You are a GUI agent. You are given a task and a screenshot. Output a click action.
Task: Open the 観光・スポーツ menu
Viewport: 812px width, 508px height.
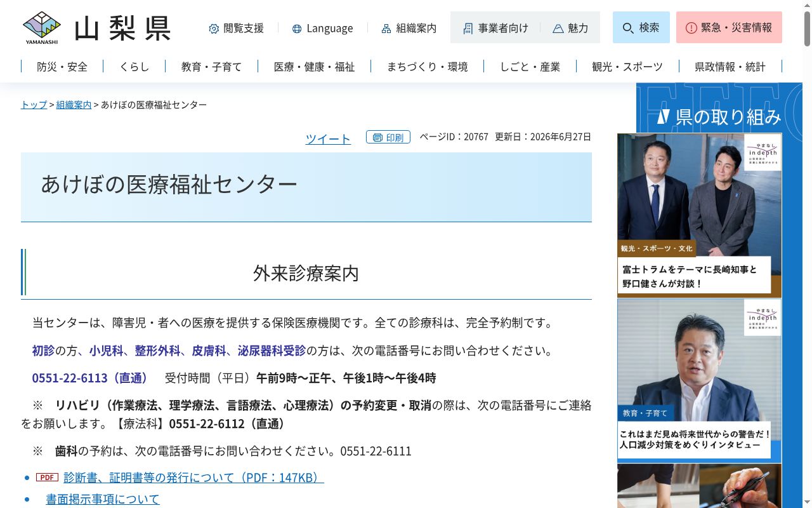pyautogui.click(x=627, y=67)
